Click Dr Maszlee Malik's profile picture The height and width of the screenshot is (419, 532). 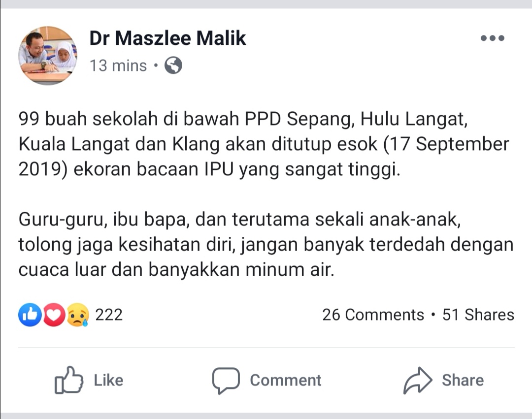pos(48,56)
